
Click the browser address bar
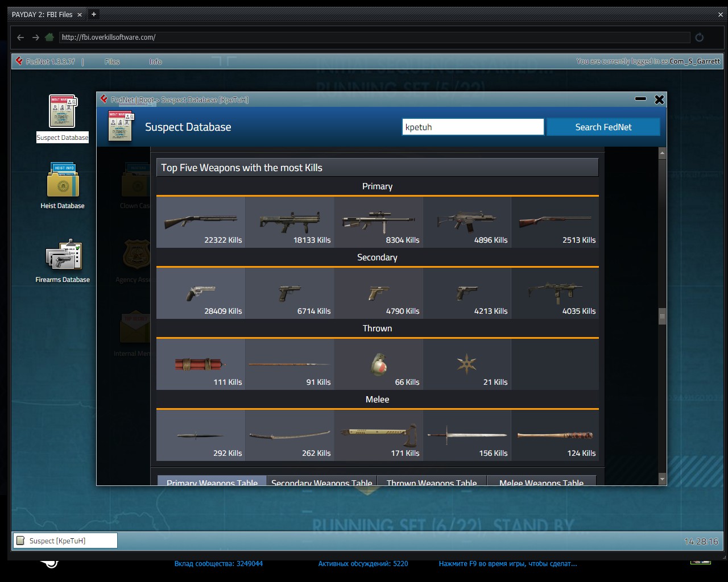[x=374, y=38]
